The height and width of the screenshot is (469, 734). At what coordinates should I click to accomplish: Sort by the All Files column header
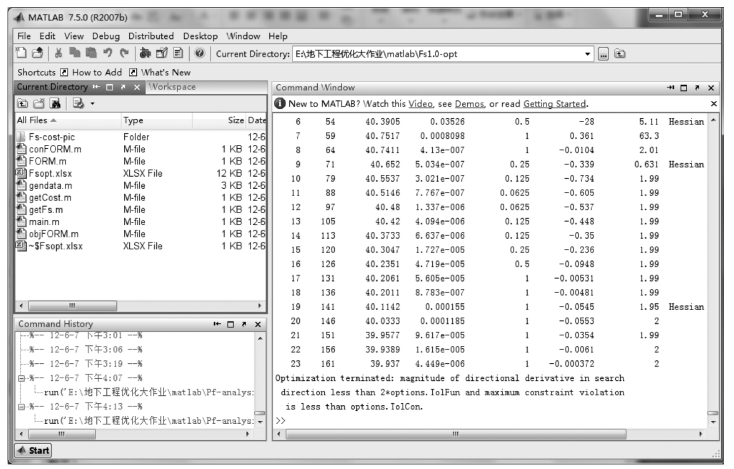[68, 120]
